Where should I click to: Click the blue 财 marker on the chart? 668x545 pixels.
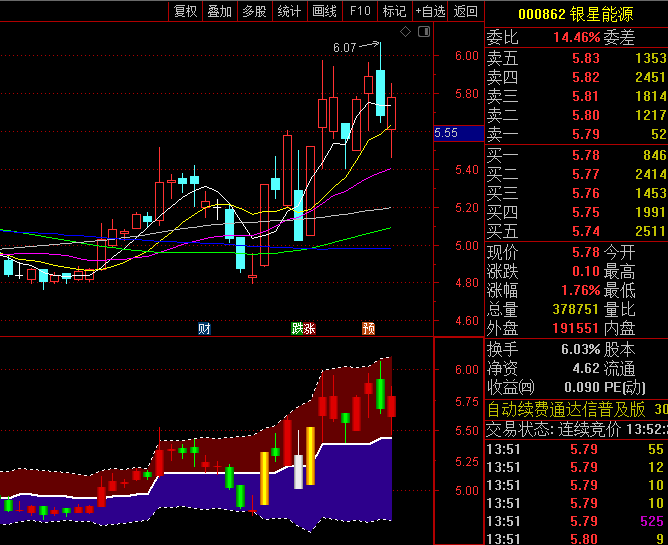click(x=204, y=329)
